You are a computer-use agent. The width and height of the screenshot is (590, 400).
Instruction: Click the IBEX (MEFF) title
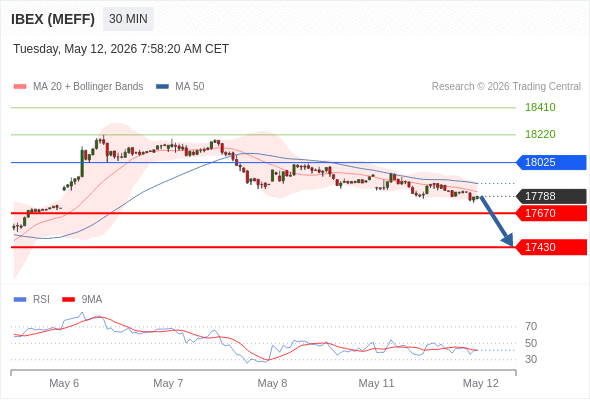pos(53,19)
